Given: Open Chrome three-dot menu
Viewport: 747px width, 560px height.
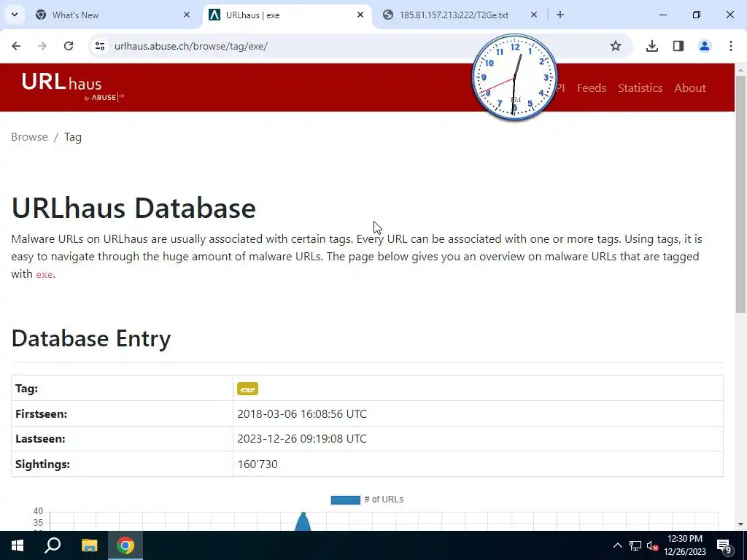Looking at the screenshot, I should (x=731, y=46).
